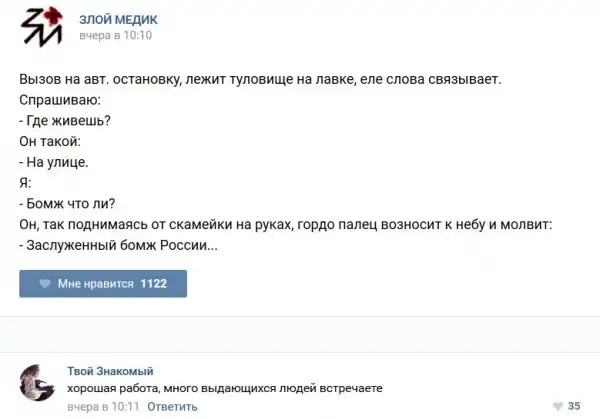Click the line '- Где живешь?'

(x=64, y=120)
